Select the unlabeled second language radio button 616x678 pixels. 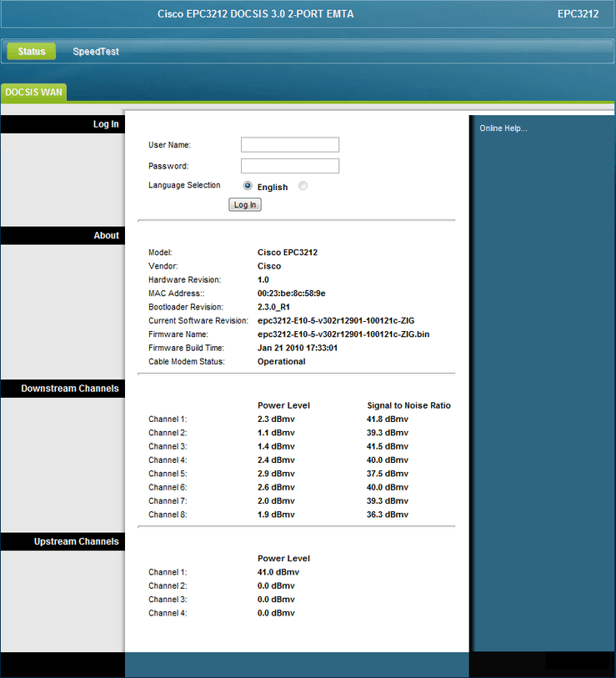(x=303, y=186)
